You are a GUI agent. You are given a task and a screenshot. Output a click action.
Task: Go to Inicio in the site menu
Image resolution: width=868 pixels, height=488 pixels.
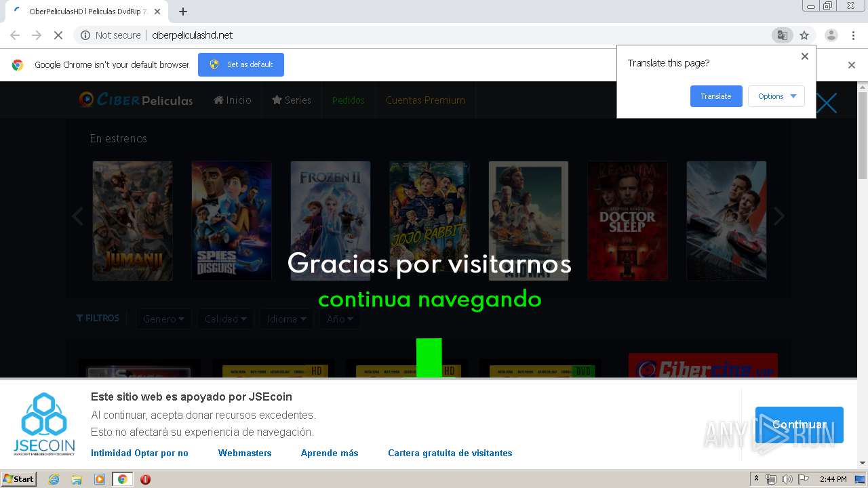[x=233, y=100]
